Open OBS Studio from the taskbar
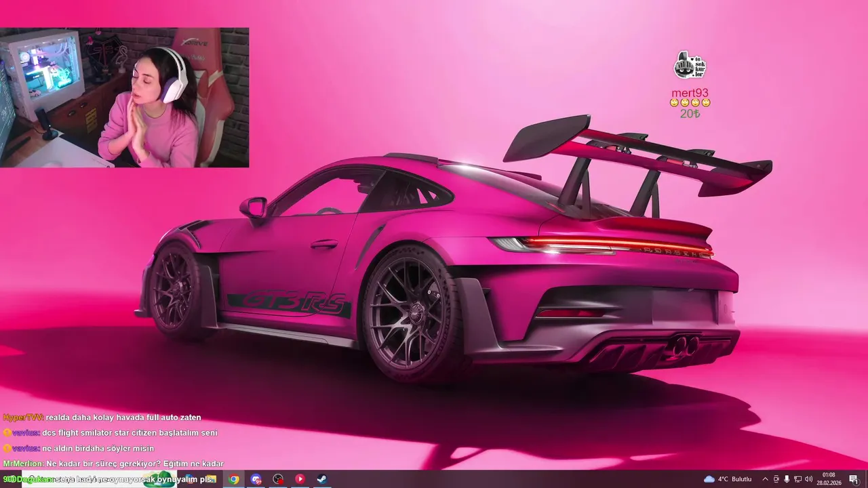The height and width of the screenshot is (488, 868). (278, 479)
